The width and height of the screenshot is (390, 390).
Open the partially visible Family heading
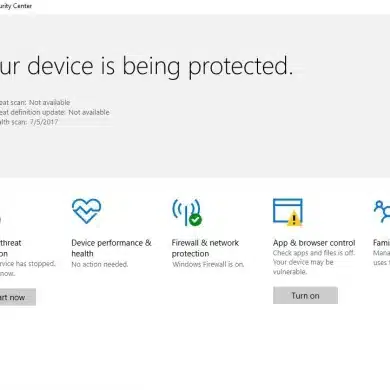pyautogui.click(x=381, y=243)
